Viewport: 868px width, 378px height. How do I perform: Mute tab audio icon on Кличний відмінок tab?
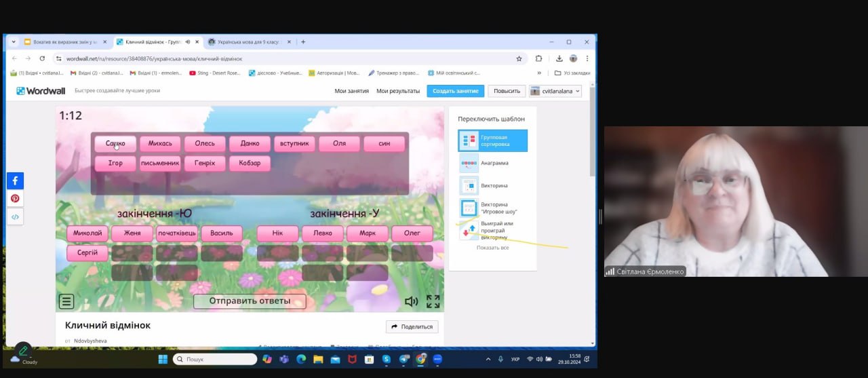187,41
